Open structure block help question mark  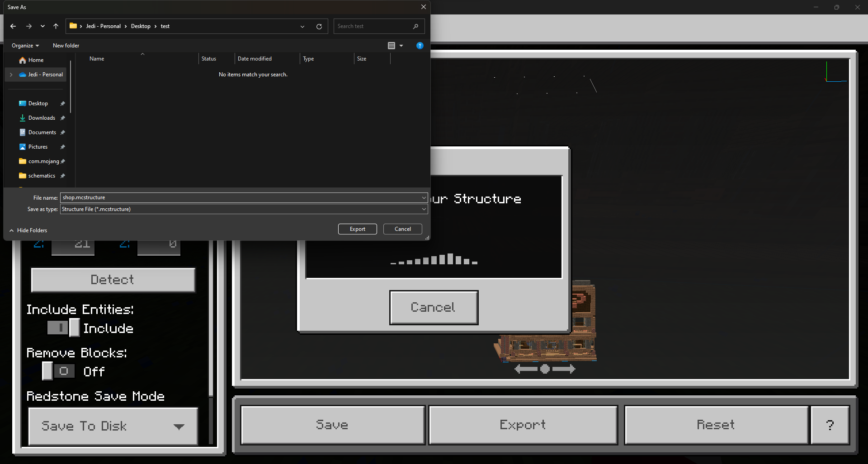830,425
